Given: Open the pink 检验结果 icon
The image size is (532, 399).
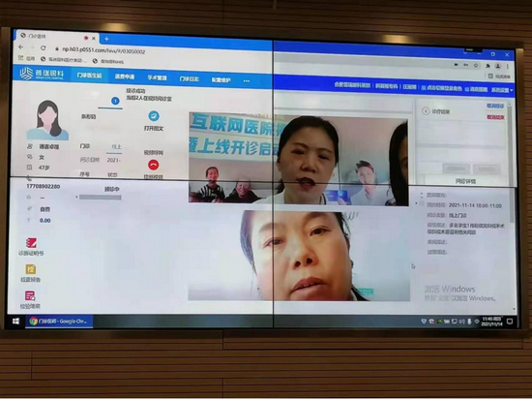Looking at the screenshot, I should 30,295.
